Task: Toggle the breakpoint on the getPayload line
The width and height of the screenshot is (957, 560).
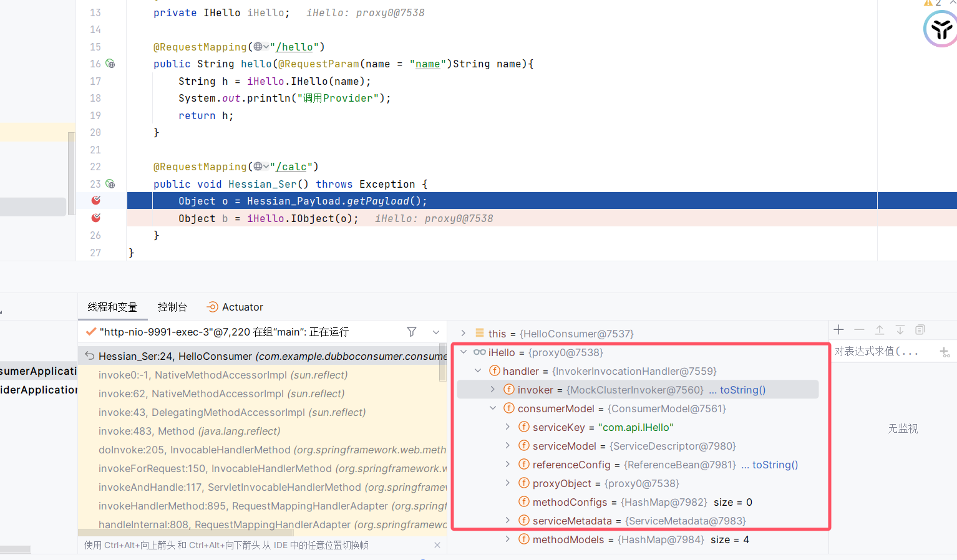Action: pyautogui.click(x=96, y=200)
